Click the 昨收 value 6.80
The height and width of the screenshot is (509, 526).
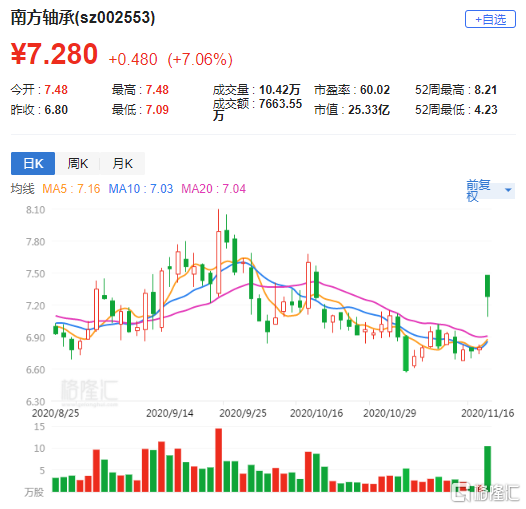[56, 110]
